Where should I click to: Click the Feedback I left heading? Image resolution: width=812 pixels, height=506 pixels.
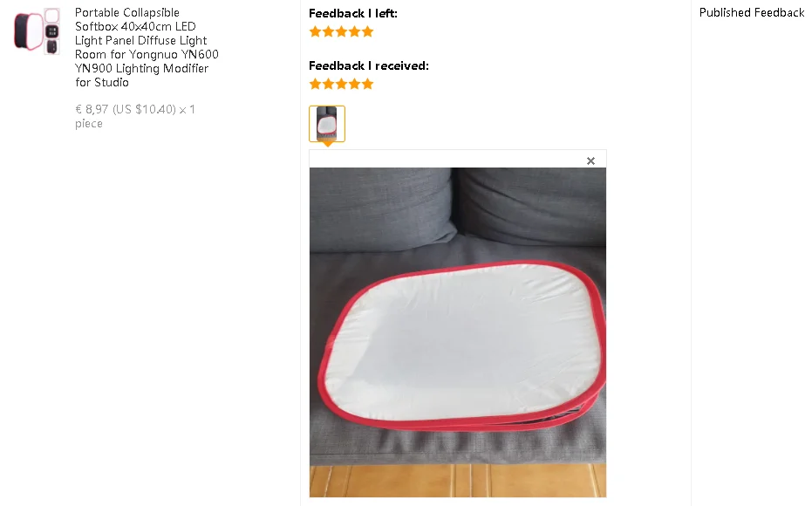tap(353, 13)
